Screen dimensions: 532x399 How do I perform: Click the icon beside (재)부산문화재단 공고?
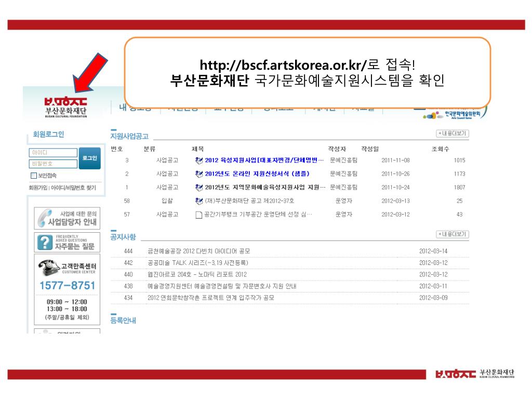pos(199,201)
